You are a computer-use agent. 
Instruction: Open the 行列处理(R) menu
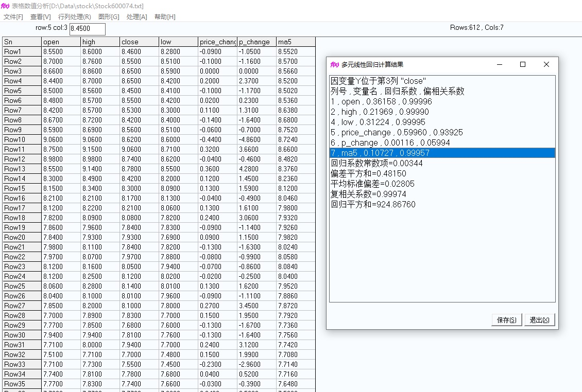pyautogui.click(x=75, y=16)
